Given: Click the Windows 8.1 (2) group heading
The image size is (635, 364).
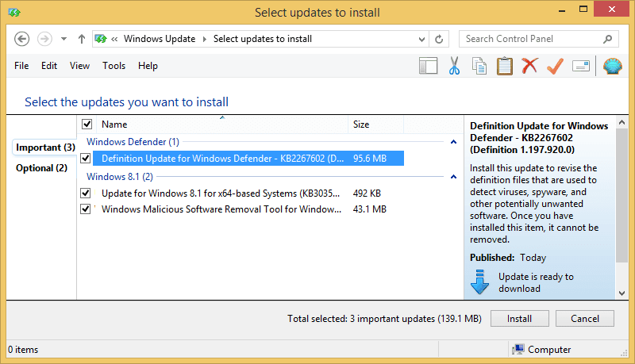Looking at the screenshot, I should (x=120, y=177).
